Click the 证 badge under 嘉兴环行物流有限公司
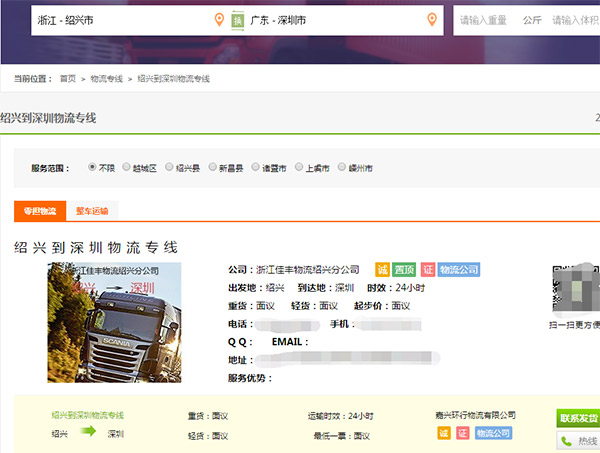600x453 pixels. click(463, 433)
